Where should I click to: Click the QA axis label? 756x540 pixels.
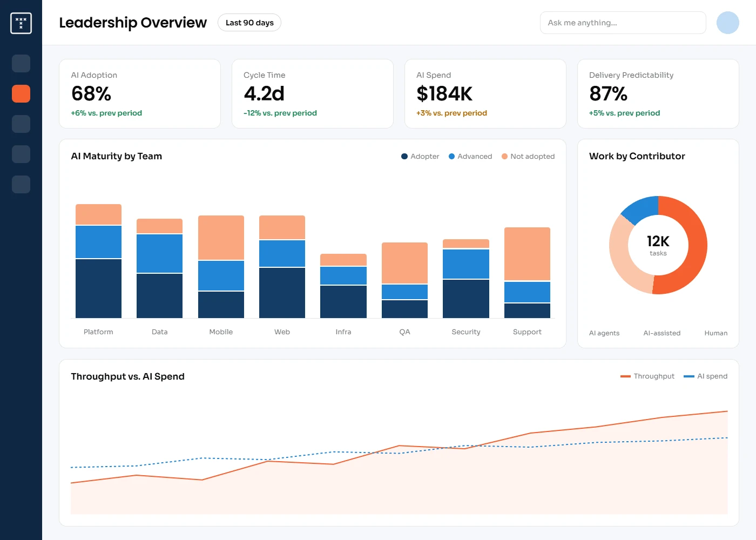(405, 332)
